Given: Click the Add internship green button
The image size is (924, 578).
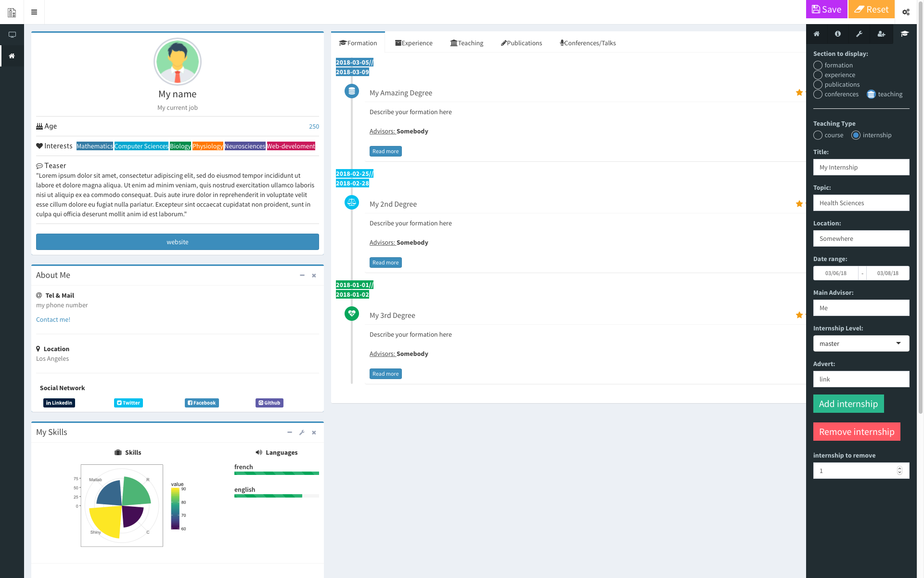Looking at the screenshot, I should pyautogui.click(x=848, y=404).
